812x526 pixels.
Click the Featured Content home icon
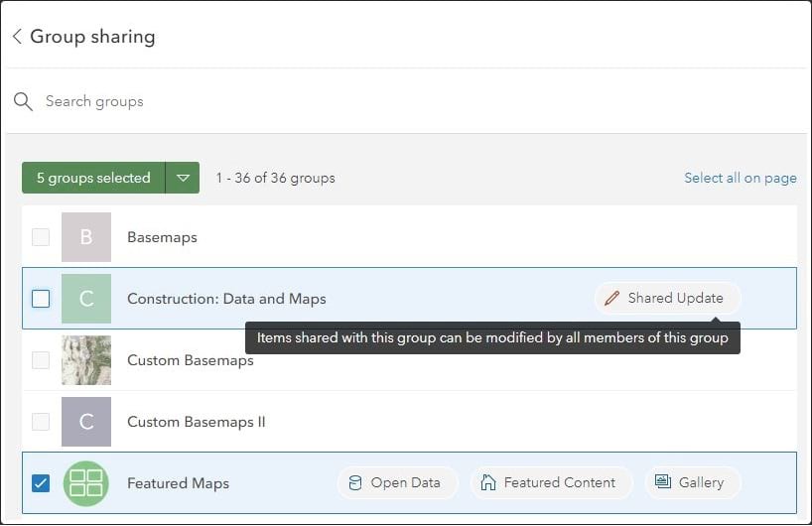[x=488, y=483]
